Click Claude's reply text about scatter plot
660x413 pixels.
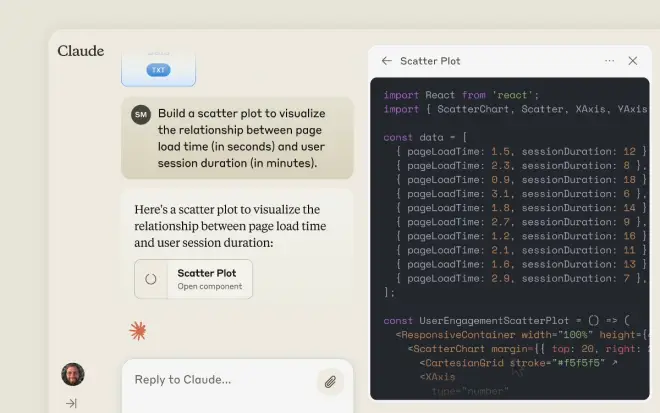click(x=230, y=226)
